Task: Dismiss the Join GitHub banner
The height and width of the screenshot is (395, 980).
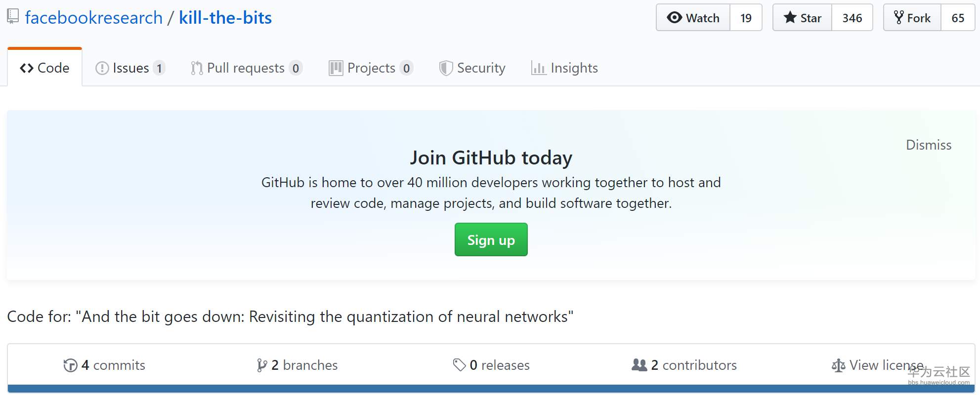Action: 928,145
